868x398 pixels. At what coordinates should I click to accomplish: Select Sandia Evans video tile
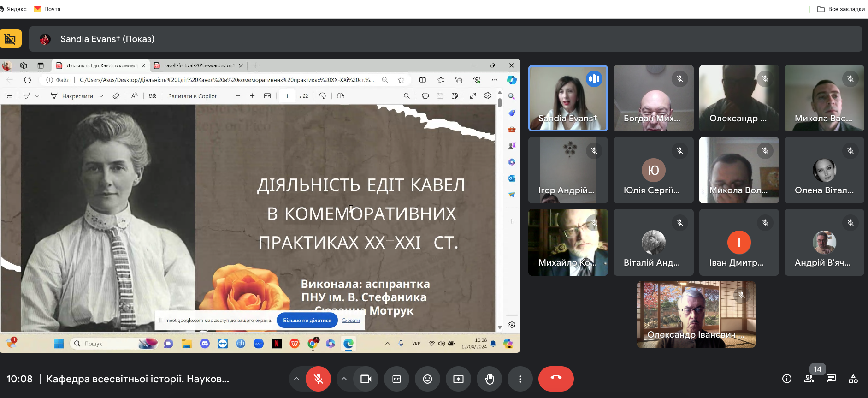click(x=568, y=98)
